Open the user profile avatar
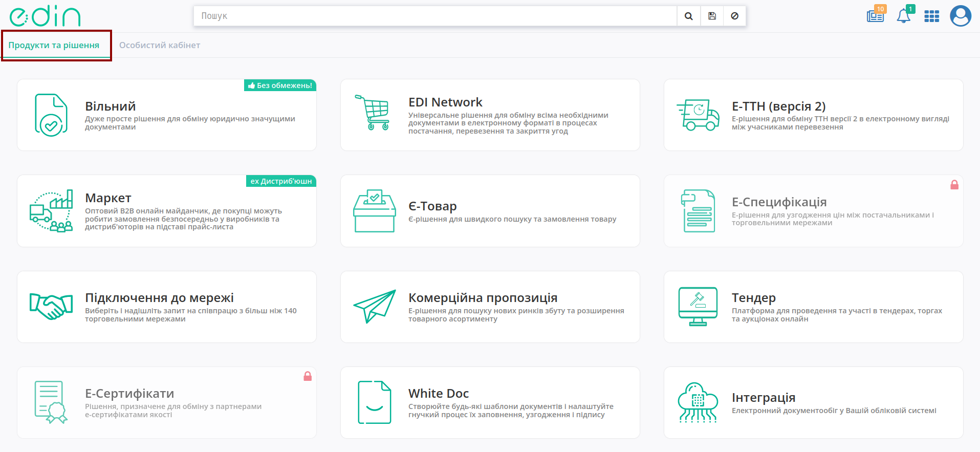The image size is (980, 452). (961, 16)
